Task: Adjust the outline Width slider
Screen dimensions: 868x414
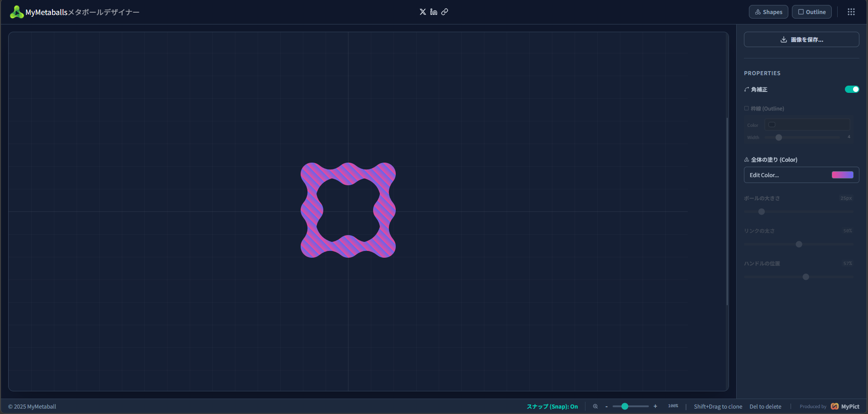Action: (x=802, y=137)
